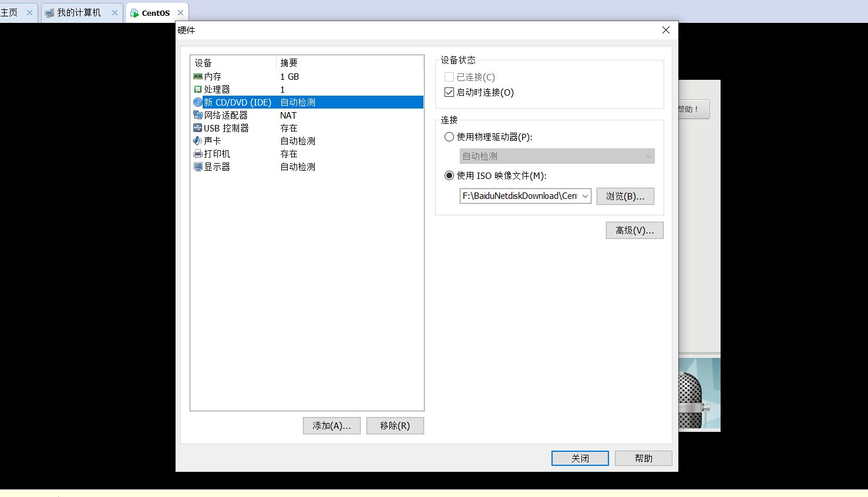This screenshot has height=497, width=868.
Task: Select the 内存 device icon
Action: tap(198, 76)
